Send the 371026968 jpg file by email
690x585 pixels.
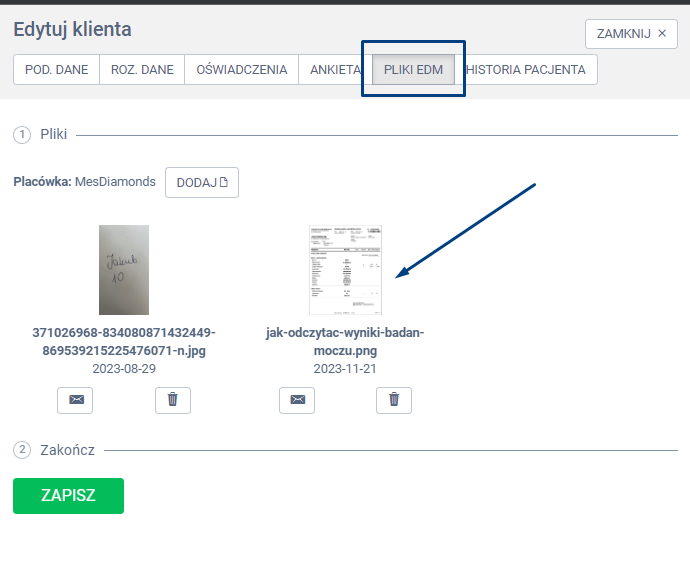pos(76,400)
